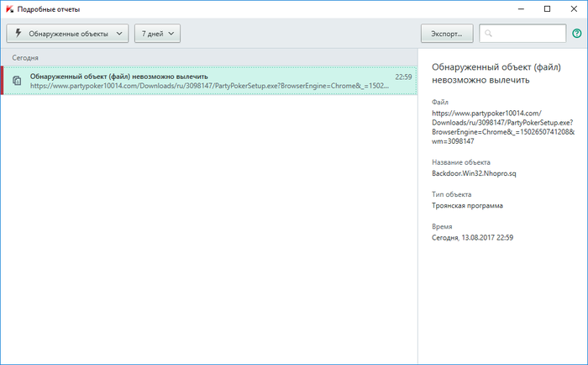Click the "Подробные отчеты" window title
This screenshot has width=588, height=365.
point(49,9)
